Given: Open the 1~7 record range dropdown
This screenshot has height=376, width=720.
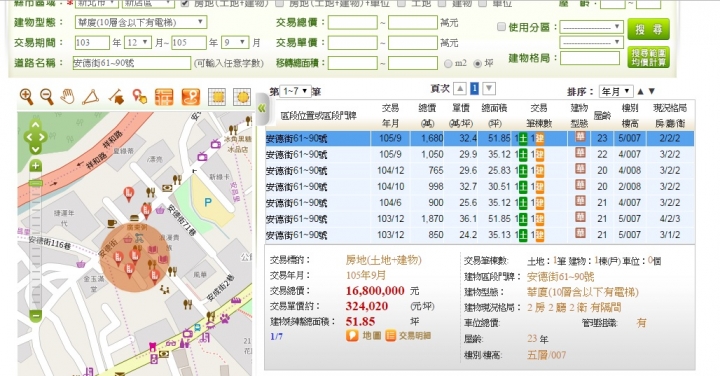Looking at the screenshot, I should point(294,91).
